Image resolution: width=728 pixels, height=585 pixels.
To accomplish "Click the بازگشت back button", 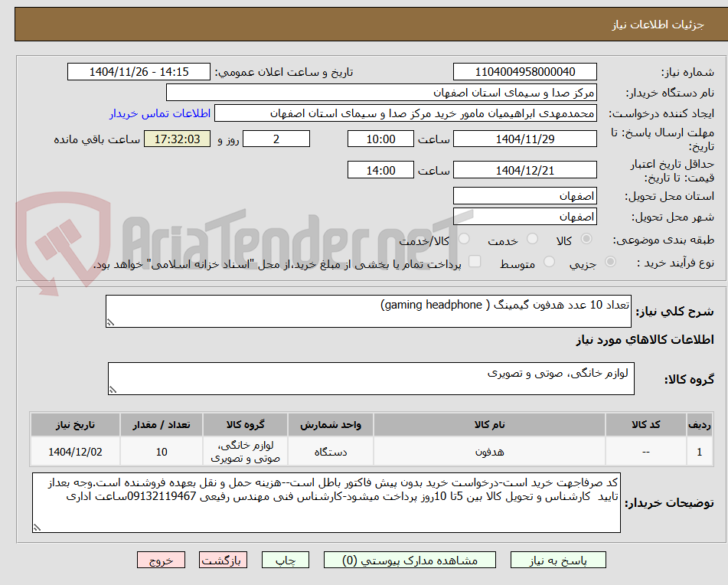I will (x=223, y=560).
